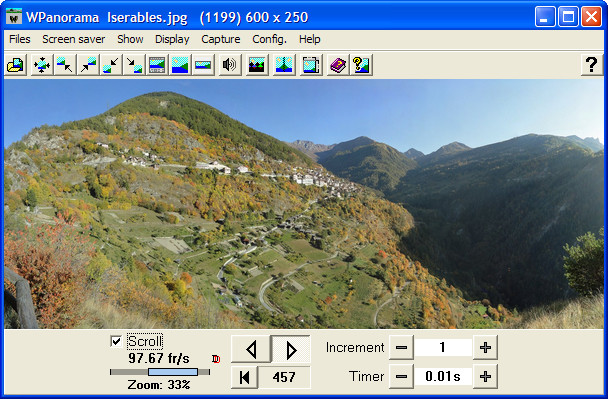Click the "Zoom: 33%" label

pos(159,385)
